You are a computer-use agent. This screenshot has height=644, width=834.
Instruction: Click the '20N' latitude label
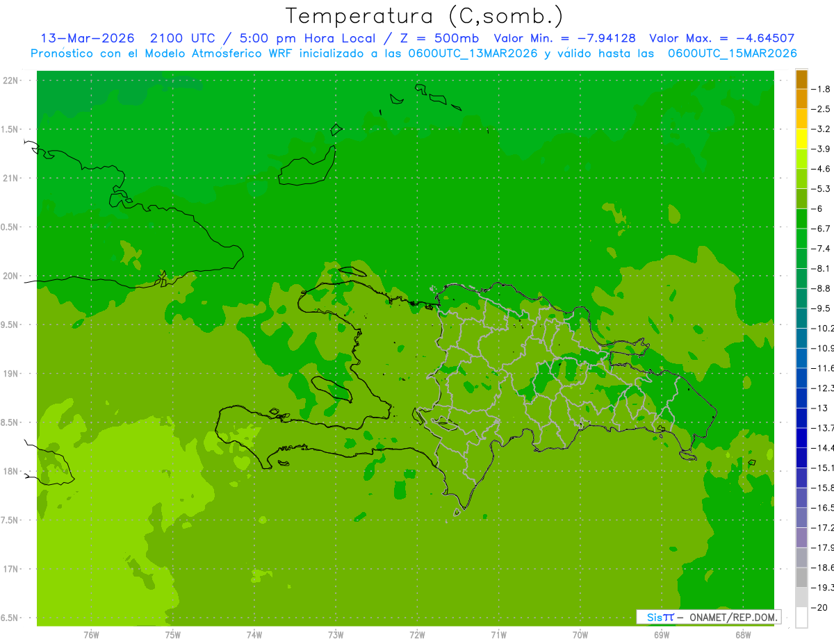point(11,276)
